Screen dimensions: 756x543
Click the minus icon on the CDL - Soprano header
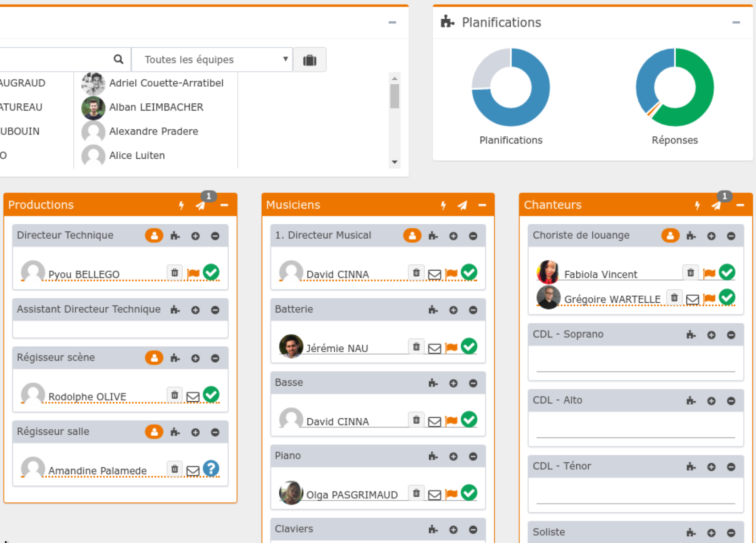coord(731,334)
